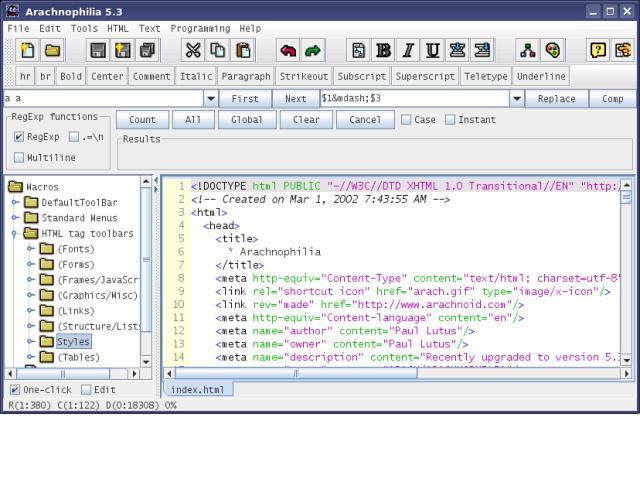Toggle the .=\n checkbox

74,137
